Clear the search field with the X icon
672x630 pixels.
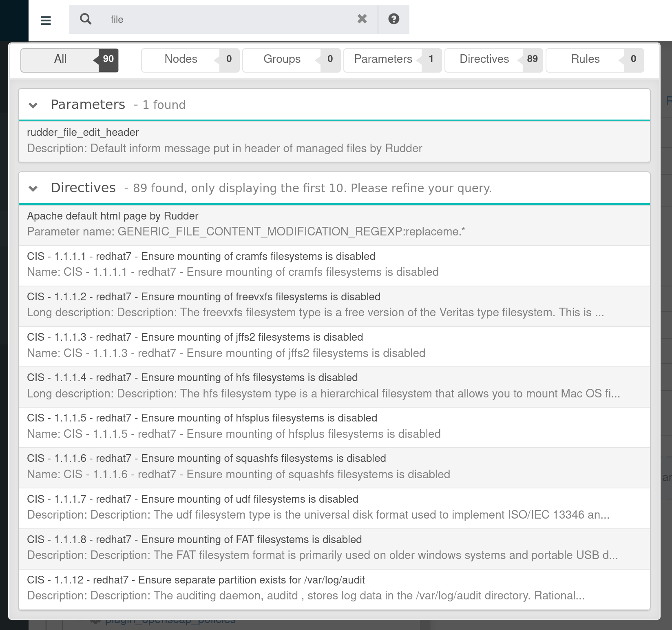click(x=361, y=19)
